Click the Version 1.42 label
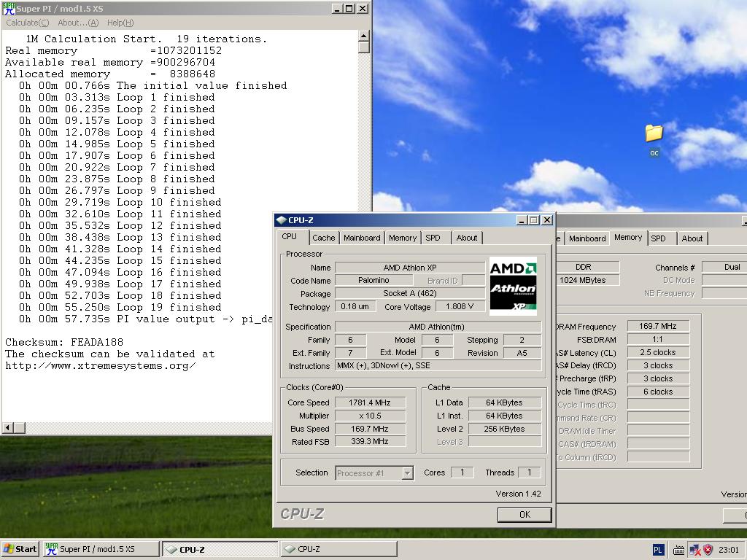This screenshot has width=747, height=560. pyautogui.click(x=519, y=494)
